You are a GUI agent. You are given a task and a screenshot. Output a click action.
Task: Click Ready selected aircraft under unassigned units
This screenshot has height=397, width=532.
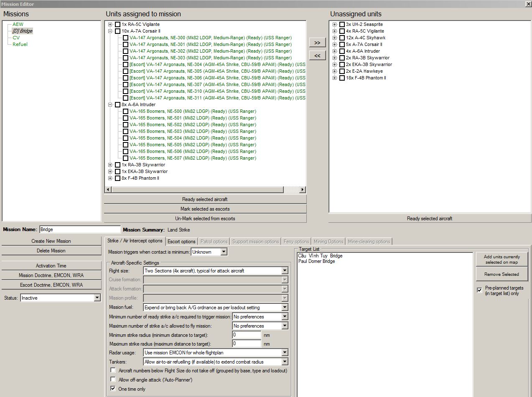point(430,219)
